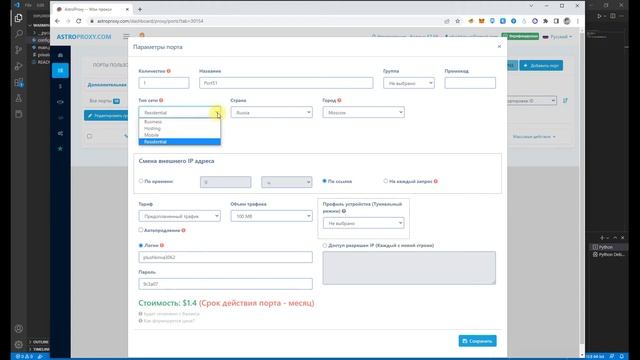
Task: Choose Residential in network type list
Action: pos(180,142)
